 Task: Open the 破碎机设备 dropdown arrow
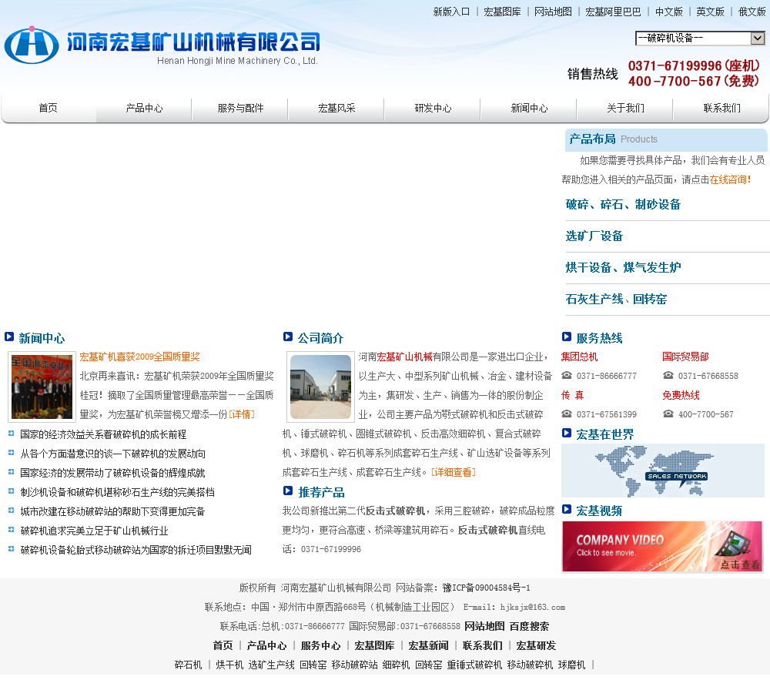[x=758, y=38]
